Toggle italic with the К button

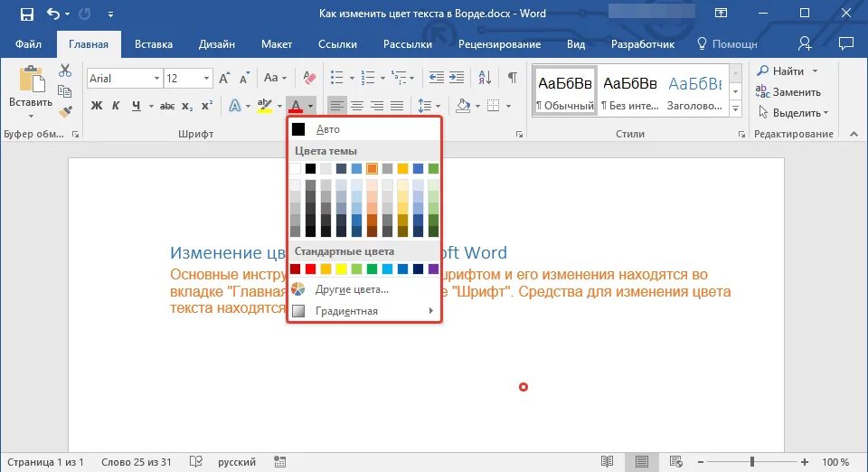pyautogui.click(x=116, y=106)
